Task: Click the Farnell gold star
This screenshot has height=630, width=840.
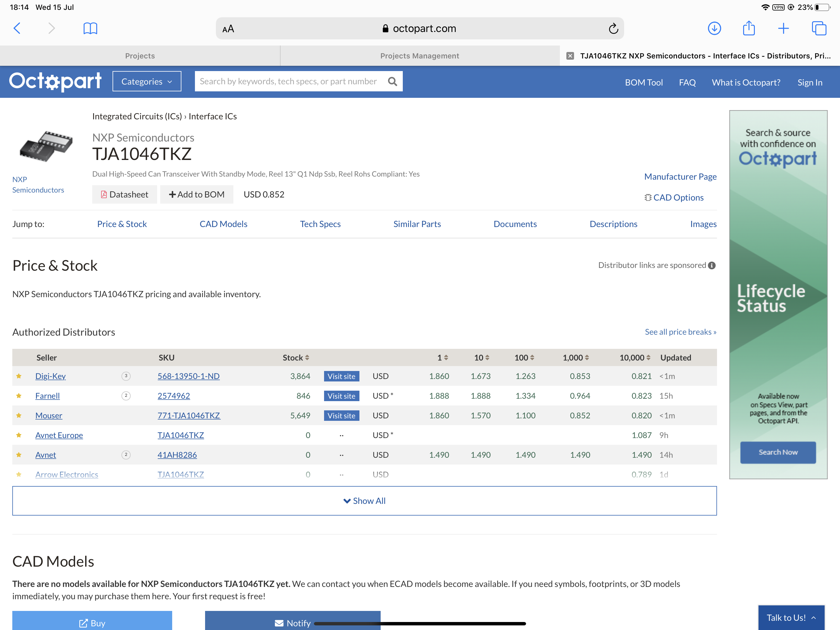Action: [19, 396]
